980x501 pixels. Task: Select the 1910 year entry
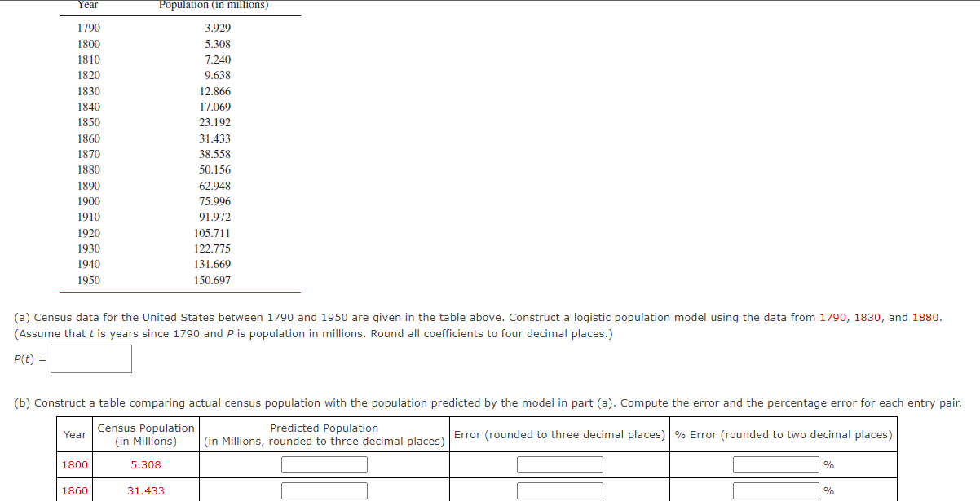pyautogui.click(x=89, y=217)
